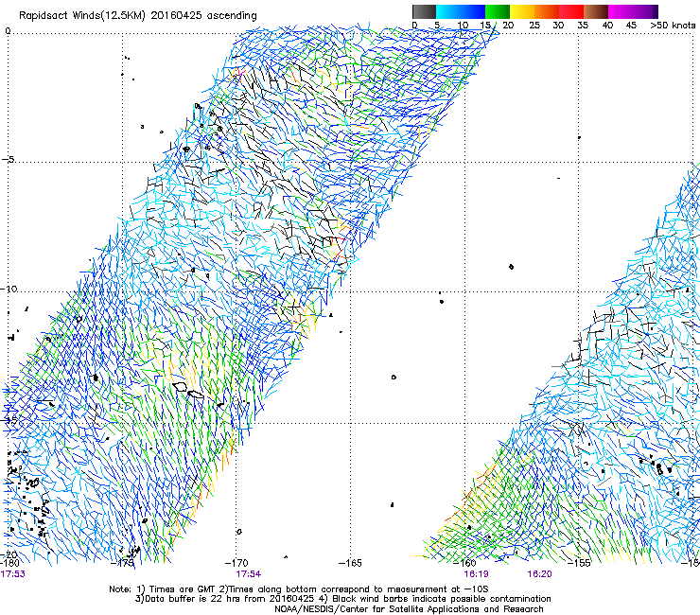Click the '30' color scale label
The width and height of the screenshot is (700, 615).
558,25
